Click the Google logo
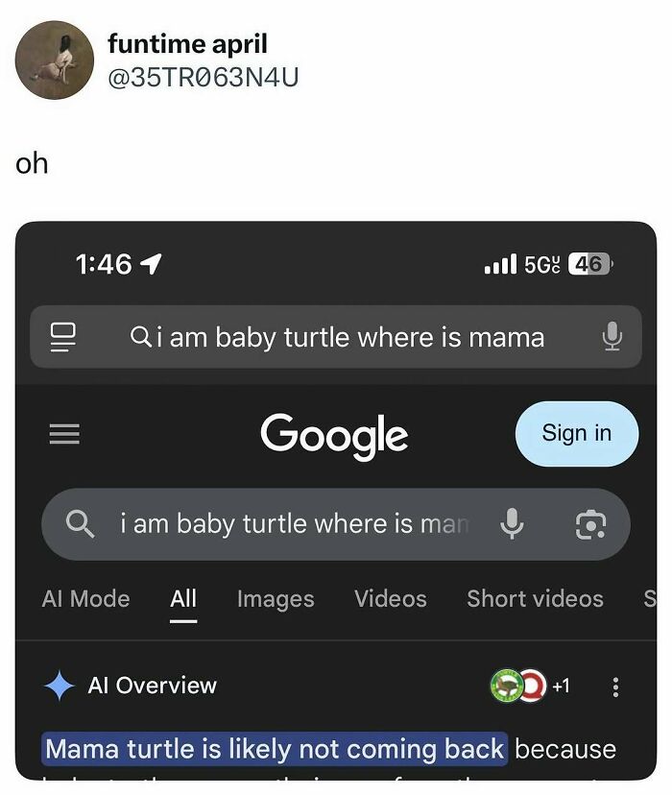This screenshot has height=795, width=672. (333, 435)
